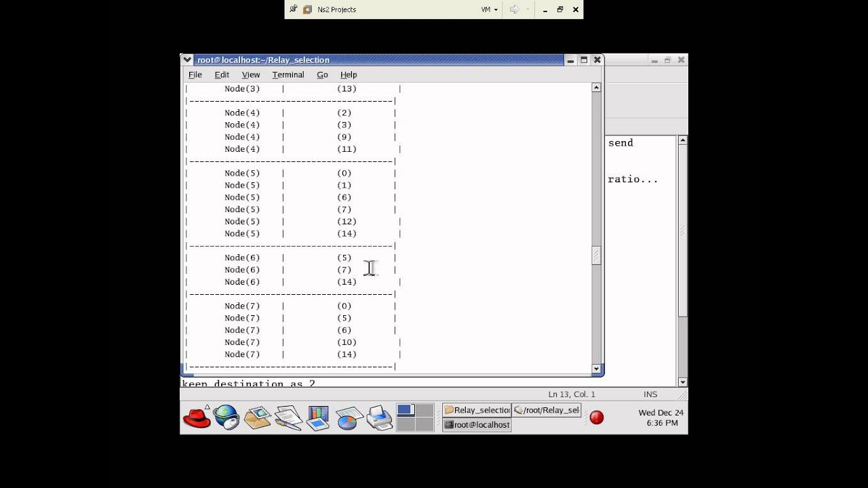Click the terminal scrollbar up arrow
Screen dimensions: 868x488
[596, 87]
